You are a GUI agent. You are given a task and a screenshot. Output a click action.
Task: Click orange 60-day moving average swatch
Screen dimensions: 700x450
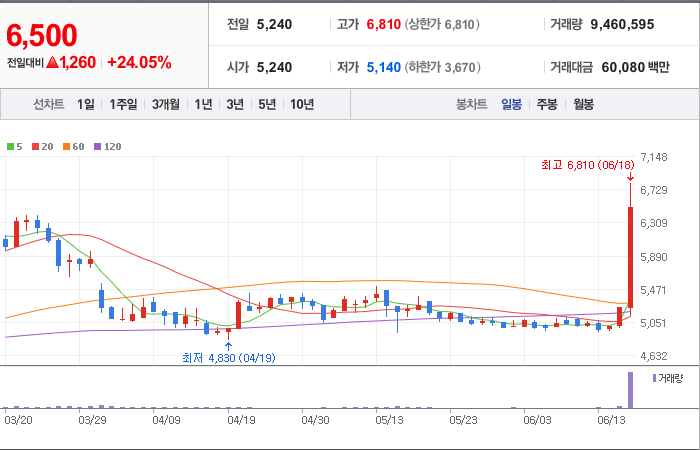pos(66,146)
